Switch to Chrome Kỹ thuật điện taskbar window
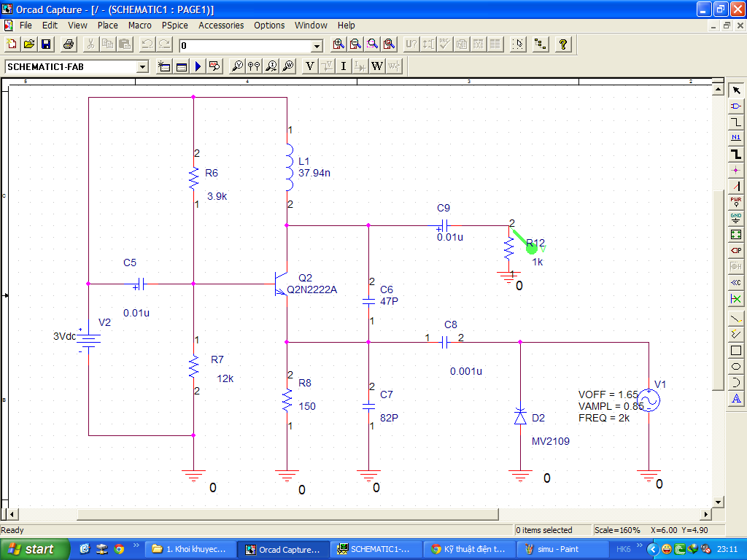This screenshot has height=560, width=747. click(469, 549)
